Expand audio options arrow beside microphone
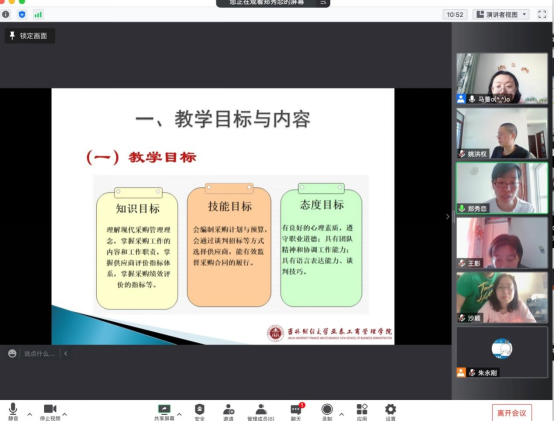Viewport: 554px width, 421px height. point(30,414)
